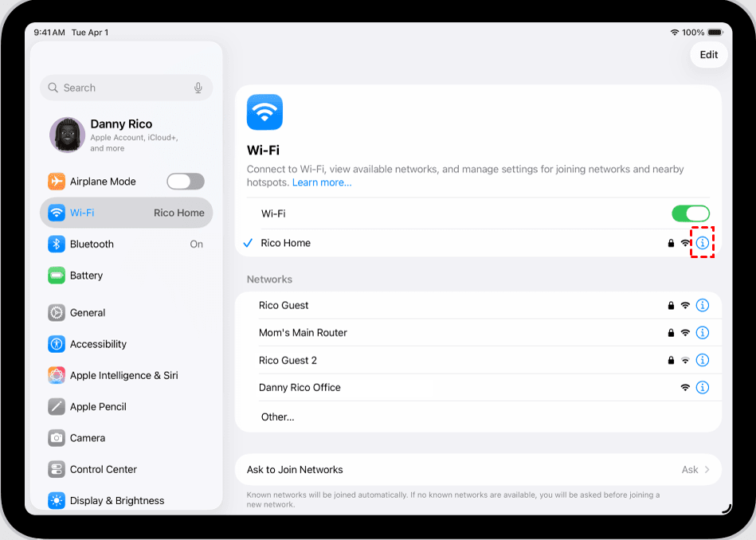This screenshot has height=540, width=756.
Task: Tap the status bar Wi-Fi indicator
Action: tap(675, 33)
